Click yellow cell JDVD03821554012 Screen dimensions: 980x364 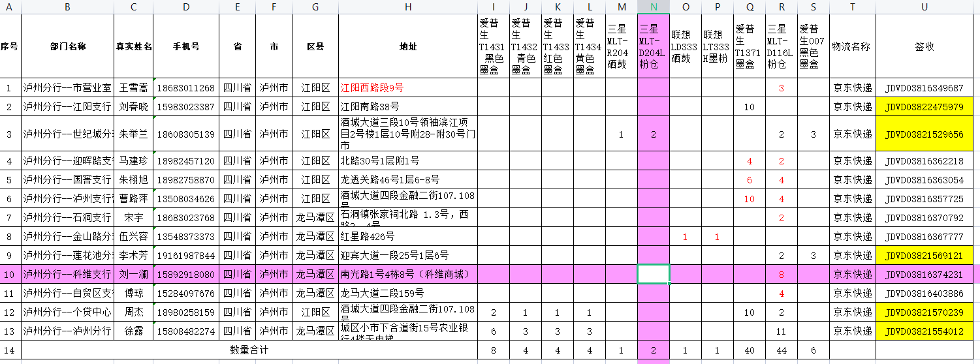tap(925, 331)
